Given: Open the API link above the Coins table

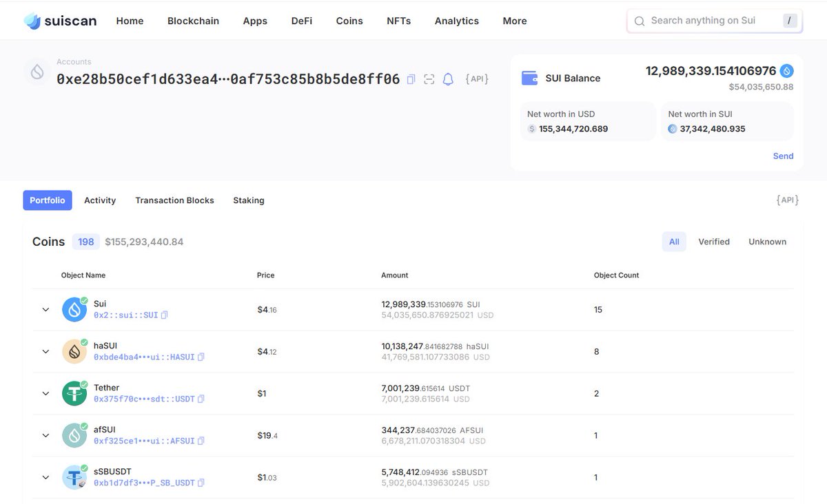Looking at the screenshot, I should (787, 200).
